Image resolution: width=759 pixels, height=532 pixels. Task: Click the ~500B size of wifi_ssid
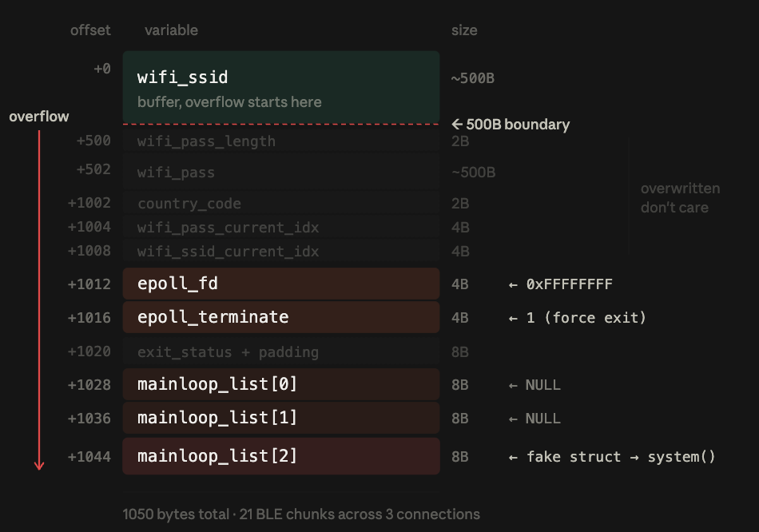click(x=473, y=78)
